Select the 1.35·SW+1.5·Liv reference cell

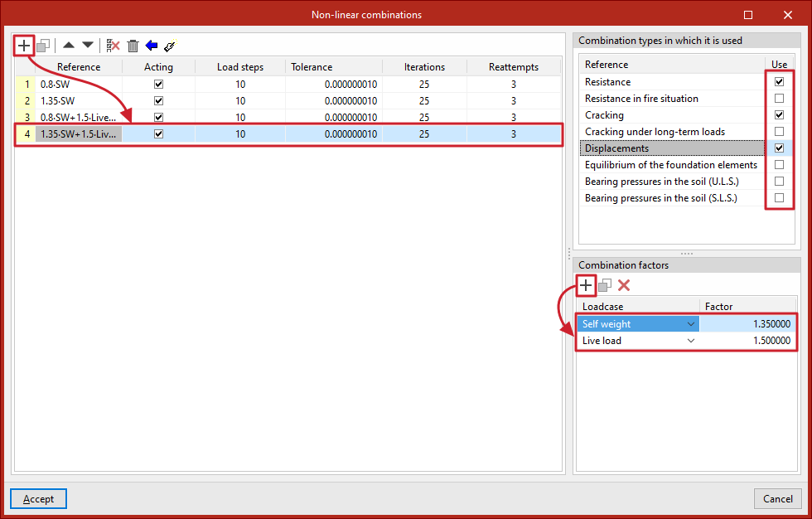pyautogui.click(x=79, y=133)
